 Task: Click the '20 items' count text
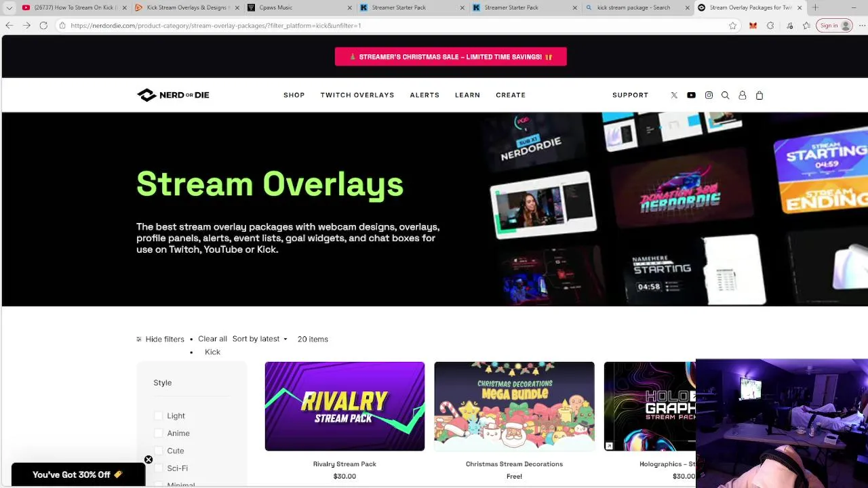(x=313, y=339)
